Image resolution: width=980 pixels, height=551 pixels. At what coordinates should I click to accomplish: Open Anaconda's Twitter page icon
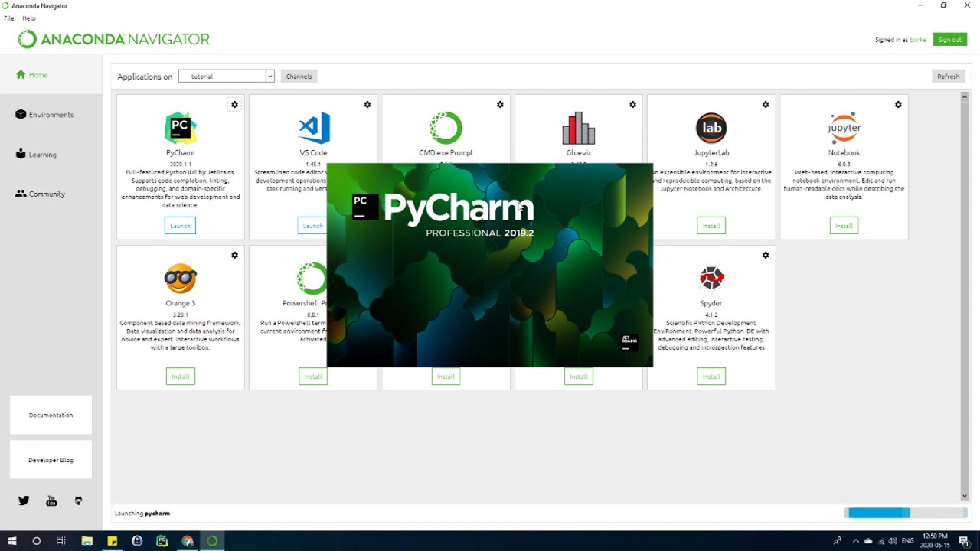click(24, 500)
